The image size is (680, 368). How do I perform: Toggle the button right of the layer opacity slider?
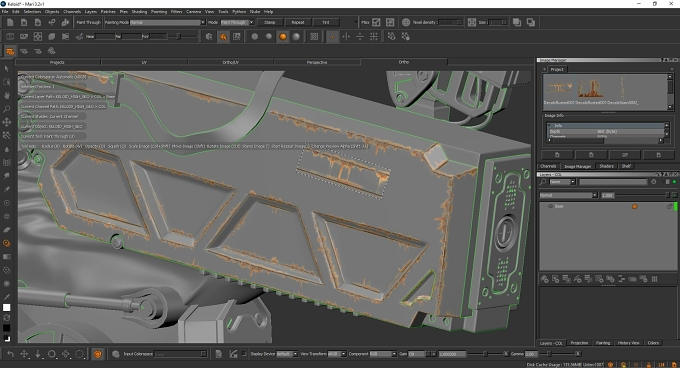[674, 195]
